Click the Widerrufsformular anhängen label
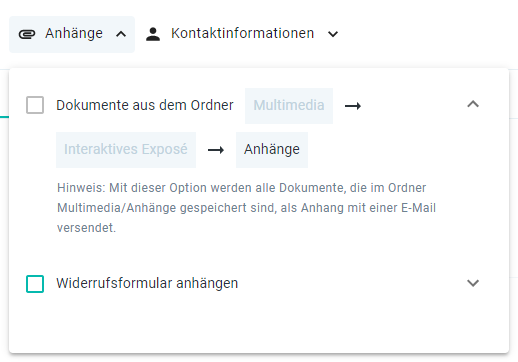This screenshot has height=362, width=518. click(x=147, y=283)
